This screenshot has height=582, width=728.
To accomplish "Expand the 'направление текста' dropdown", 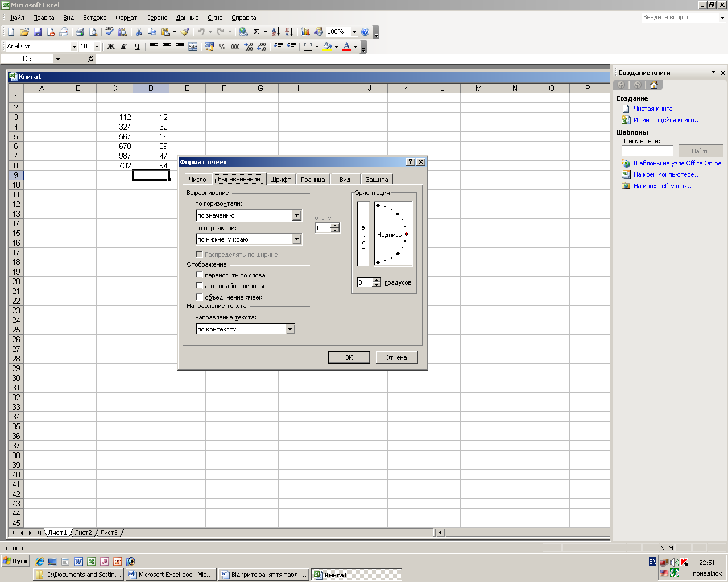I will point(291,329).
